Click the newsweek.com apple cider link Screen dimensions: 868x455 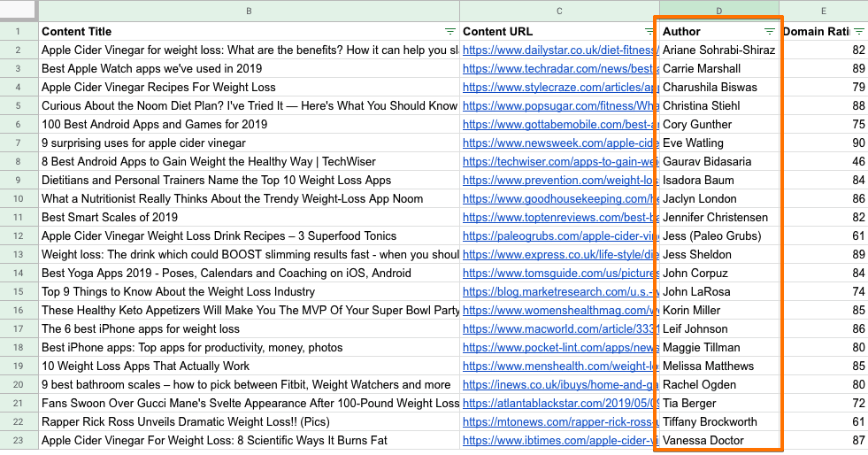tap(559, 143)
